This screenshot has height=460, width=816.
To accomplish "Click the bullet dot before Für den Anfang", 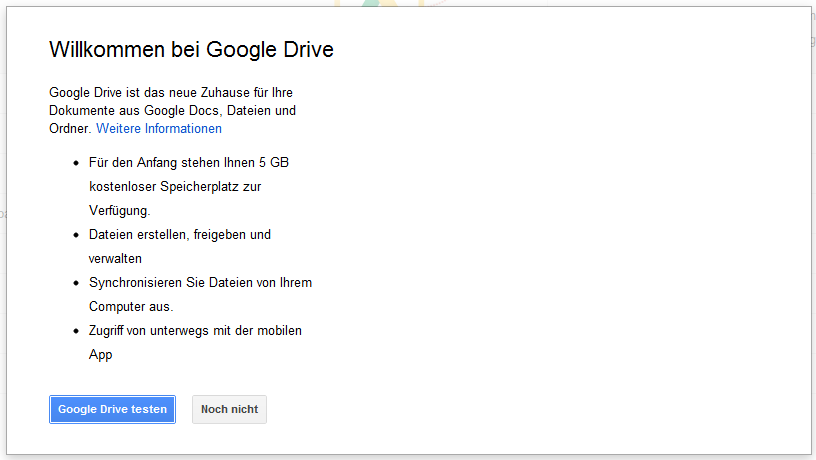I will point(76,163).
